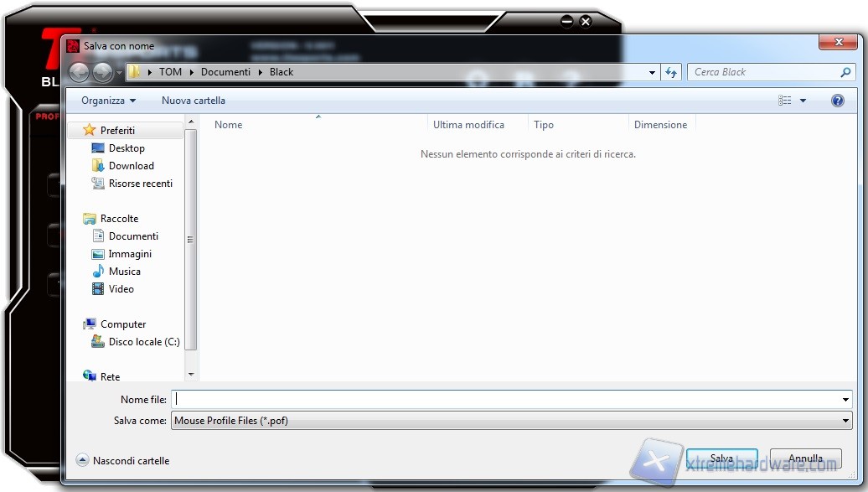Click the search magnifier icon
This screenshot has width=868, height=492.
tap(845, 72)
